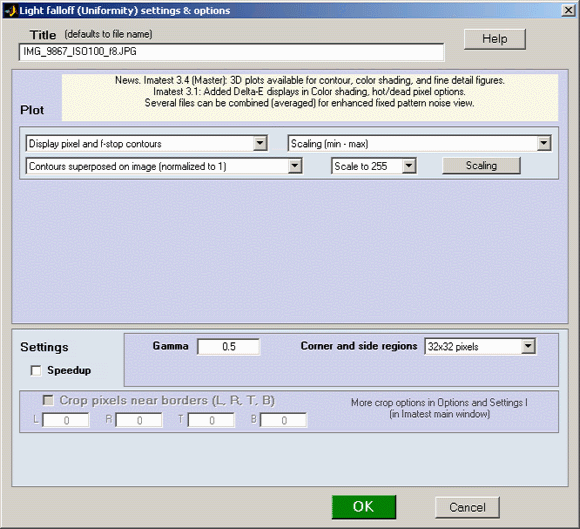Image resolution: width=580 pixels, height=529 pixels.
Task: Open the Scale to 255 dropdown
Action: tap(374, 166)
